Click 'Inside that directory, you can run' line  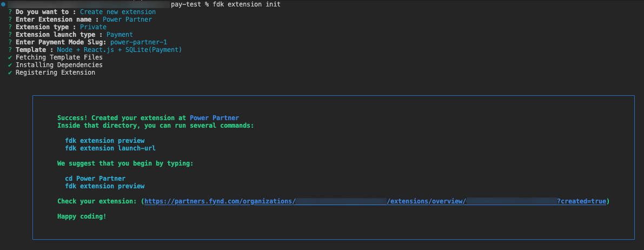tap(155, 126)
